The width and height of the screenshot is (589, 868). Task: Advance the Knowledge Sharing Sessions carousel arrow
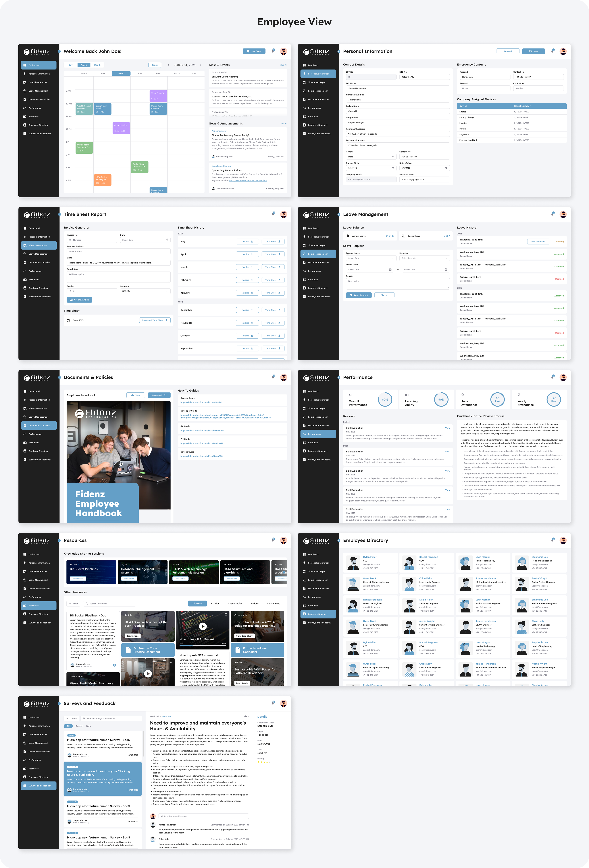284,572
